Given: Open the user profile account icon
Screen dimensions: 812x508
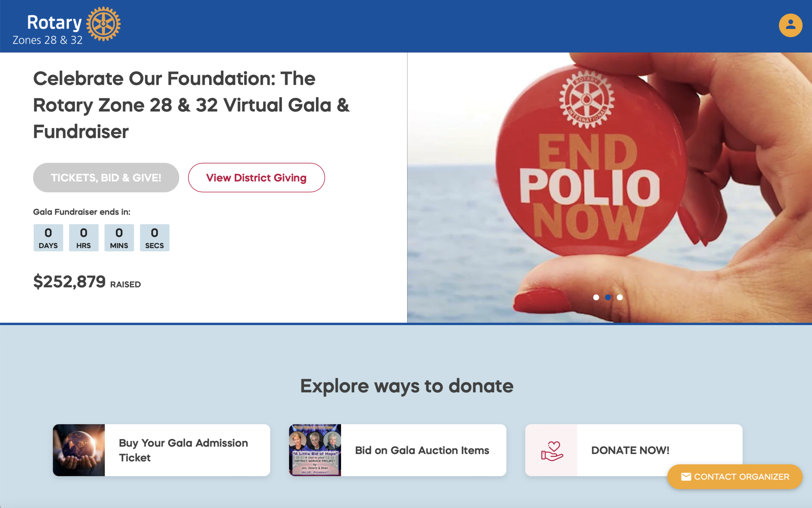Looking at the screenshot, I should (x=790, y=25).
